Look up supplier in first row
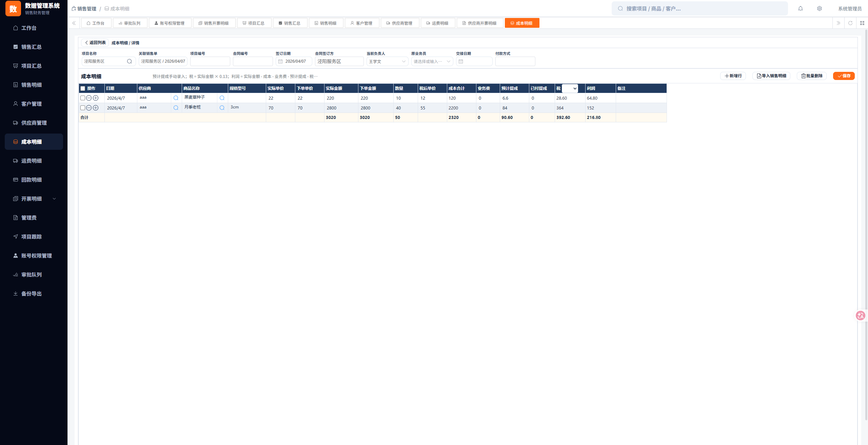The image size is (868, 445). point(176,98)
